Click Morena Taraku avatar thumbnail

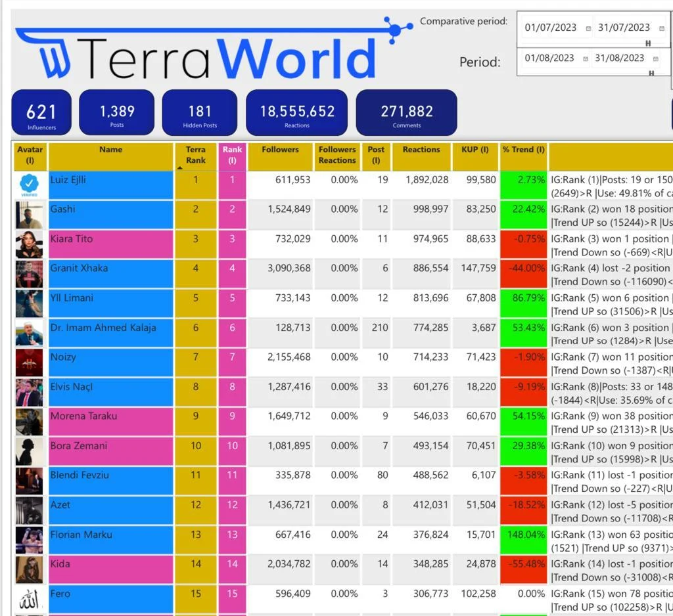(x=29, y=422)
